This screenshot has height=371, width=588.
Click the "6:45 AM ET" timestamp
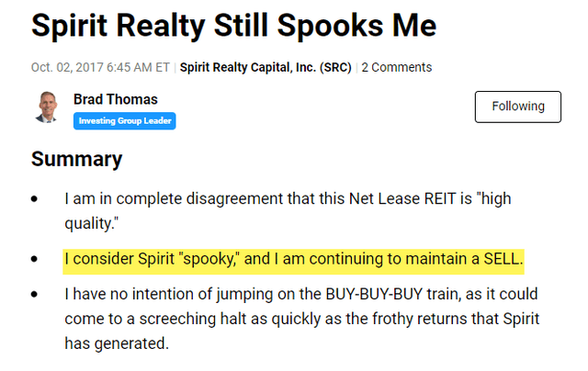[x=141, y=67]
